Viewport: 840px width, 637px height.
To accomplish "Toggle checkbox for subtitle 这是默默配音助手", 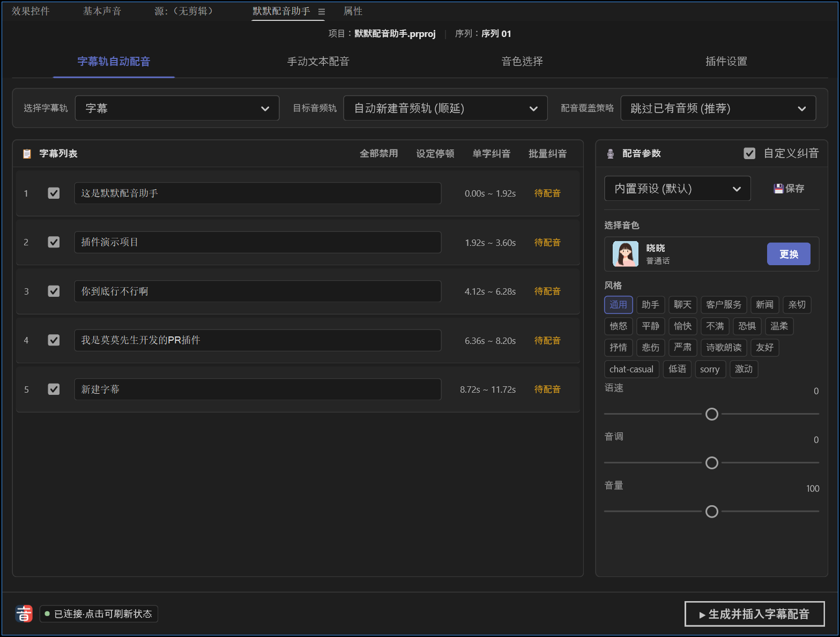I will tap(54, 193).
